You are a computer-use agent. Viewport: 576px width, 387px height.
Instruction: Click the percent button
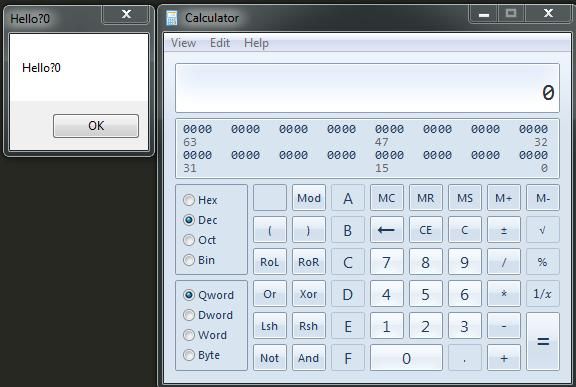pyautogui.click(x=543, y=262)
